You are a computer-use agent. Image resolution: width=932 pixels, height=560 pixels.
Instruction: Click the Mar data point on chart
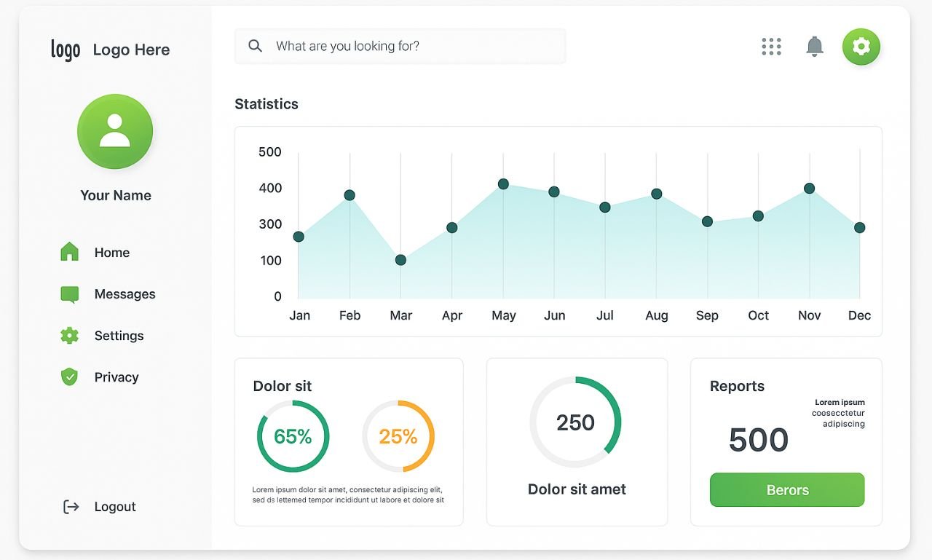[400, 260]
